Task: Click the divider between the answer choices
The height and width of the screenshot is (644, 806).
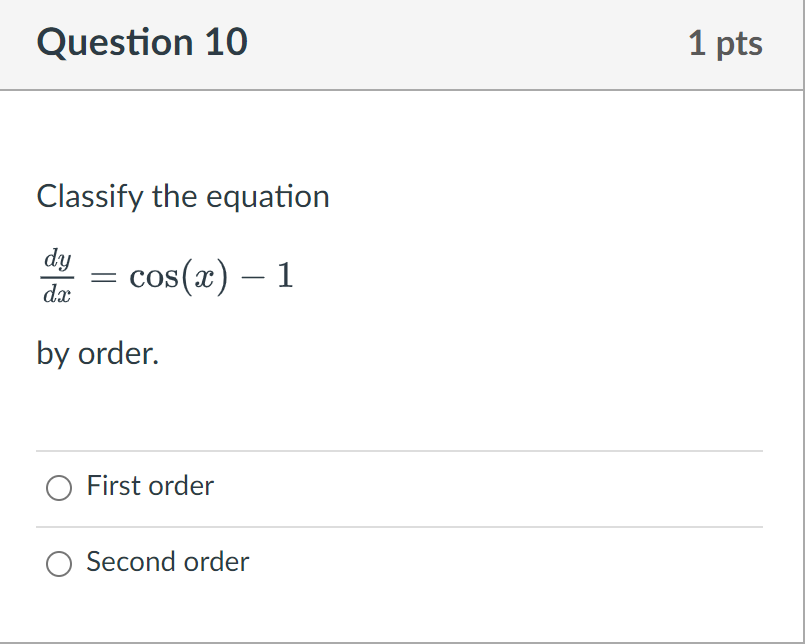Action: [400, 525]
